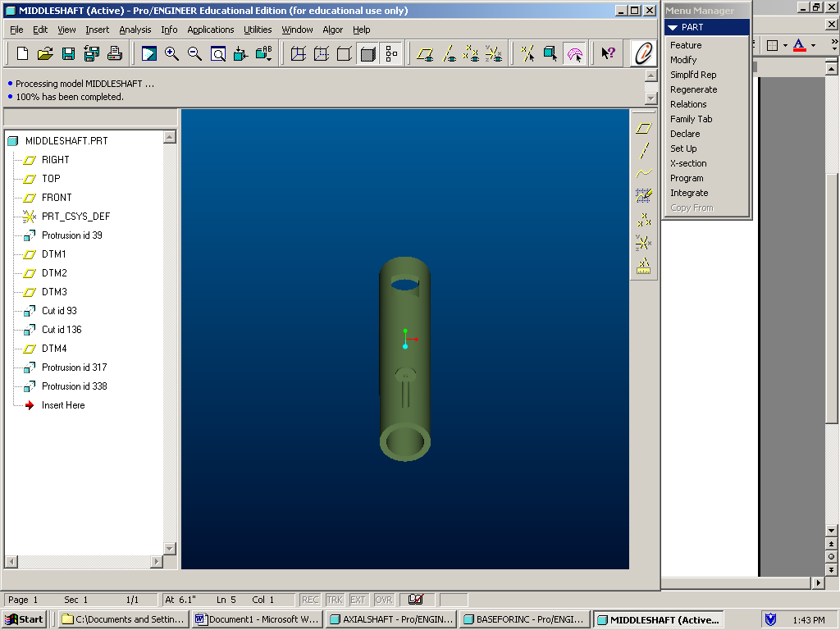Open the Utilities menu
The image size is (840, 630).
(258, 30)
